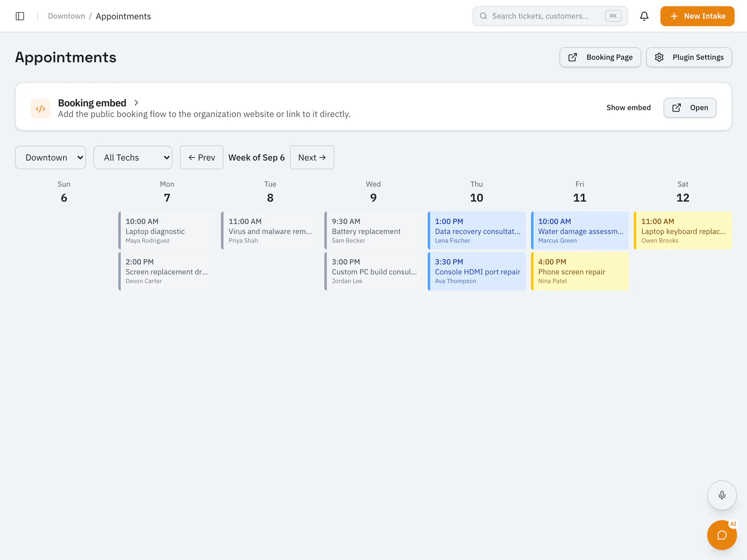
Task: Click the New Intake button
Action: 697,16
